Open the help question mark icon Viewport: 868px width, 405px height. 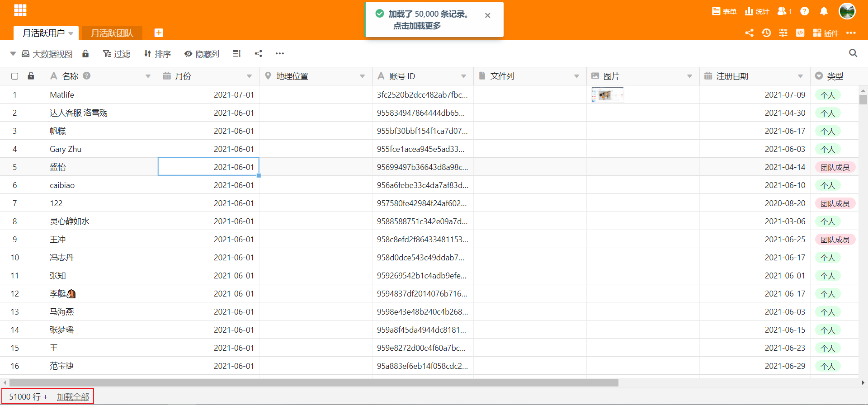pos(804,11)
